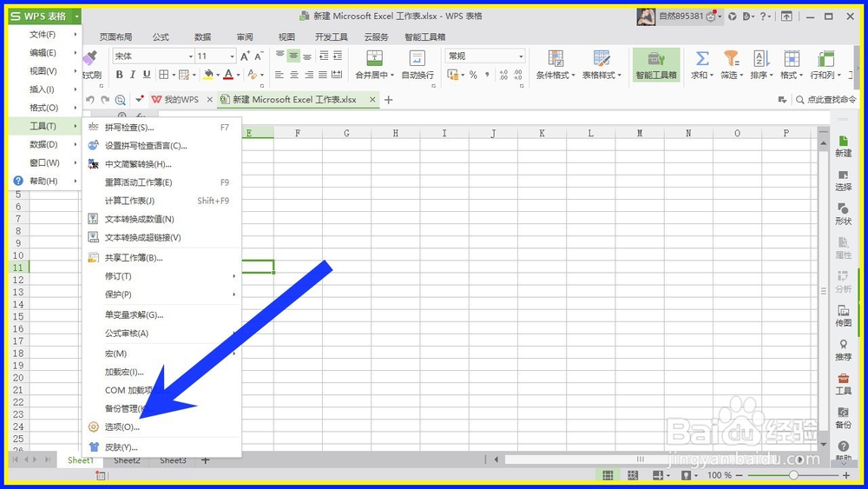Click the print preview magnifier icon

click(x=120, y=100)
